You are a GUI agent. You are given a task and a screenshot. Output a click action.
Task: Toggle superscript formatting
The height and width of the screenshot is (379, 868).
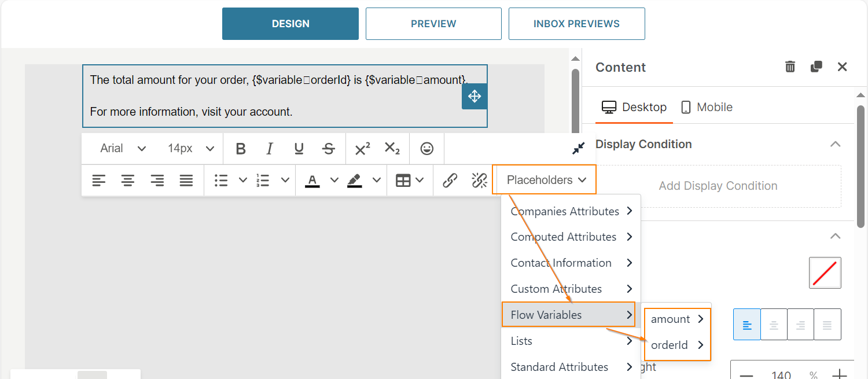362,149
